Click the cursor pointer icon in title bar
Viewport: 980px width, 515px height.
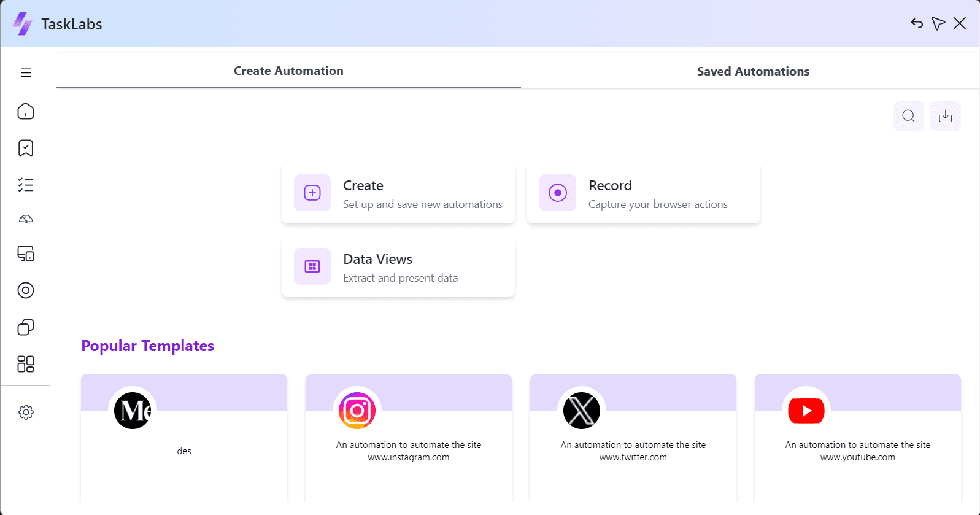(x=938, y=23)
